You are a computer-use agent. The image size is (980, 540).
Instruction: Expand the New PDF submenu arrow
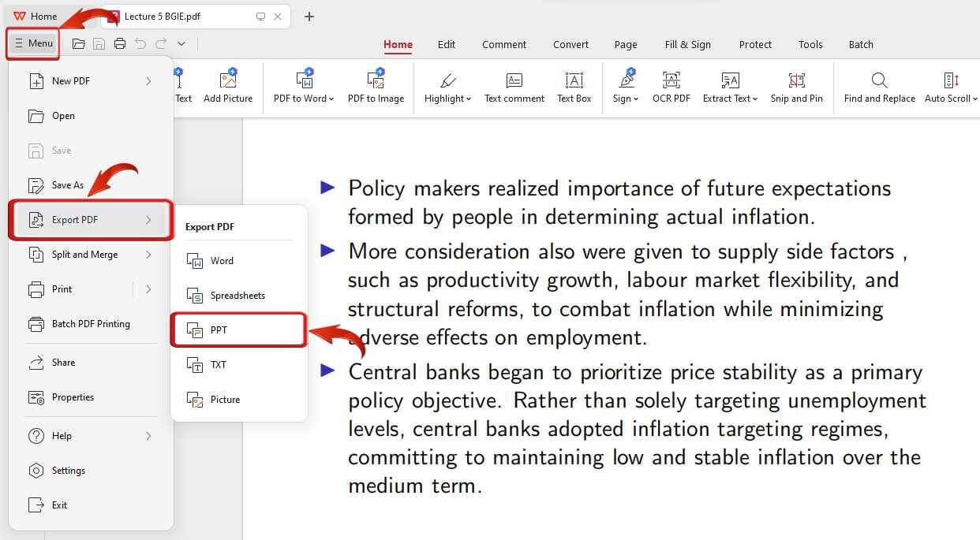[x=148, y=80]
